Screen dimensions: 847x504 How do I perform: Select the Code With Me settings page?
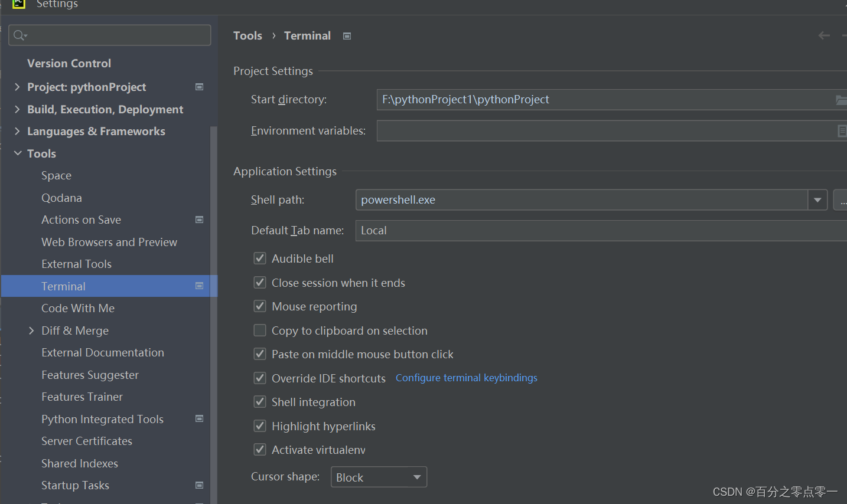(x=77, y=307)
